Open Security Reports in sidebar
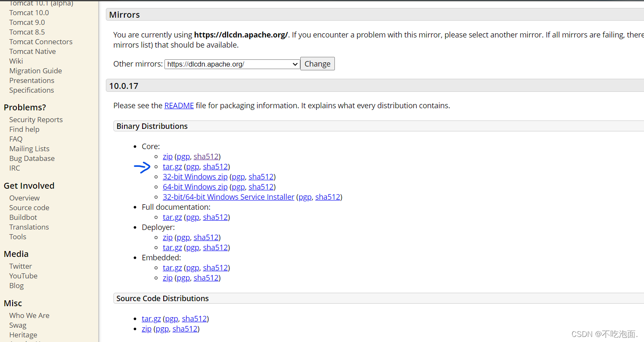The height and width of the screenshot is (342, 644). click(x=36, y=120)
